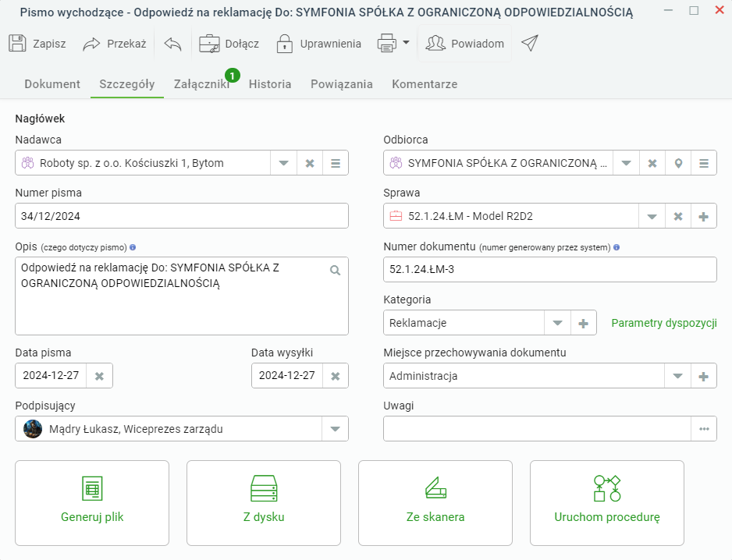This screenshot has height=560, width=732.
Task: Expand the Sprawa dropdown
Action: pyautogui.click(x=652, y=216)
